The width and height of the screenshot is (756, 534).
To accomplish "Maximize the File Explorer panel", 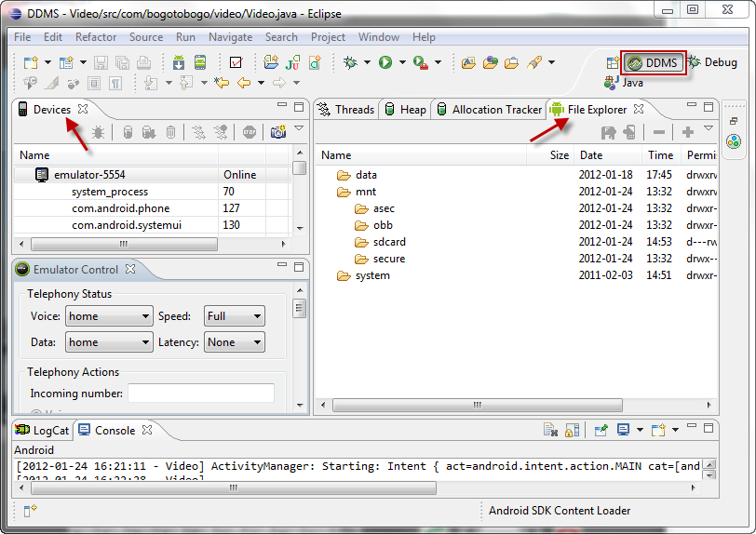I will 709,107.
